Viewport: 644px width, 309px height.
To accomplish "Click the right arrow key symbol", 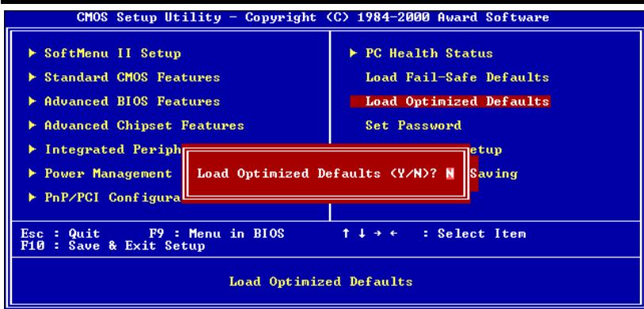I will point(378,234).
